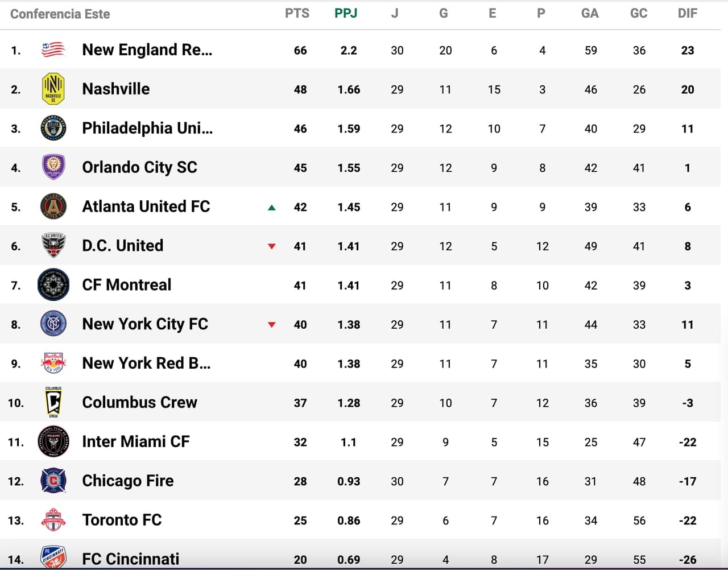Click the D.C. United eagle logo

(53, 246)
